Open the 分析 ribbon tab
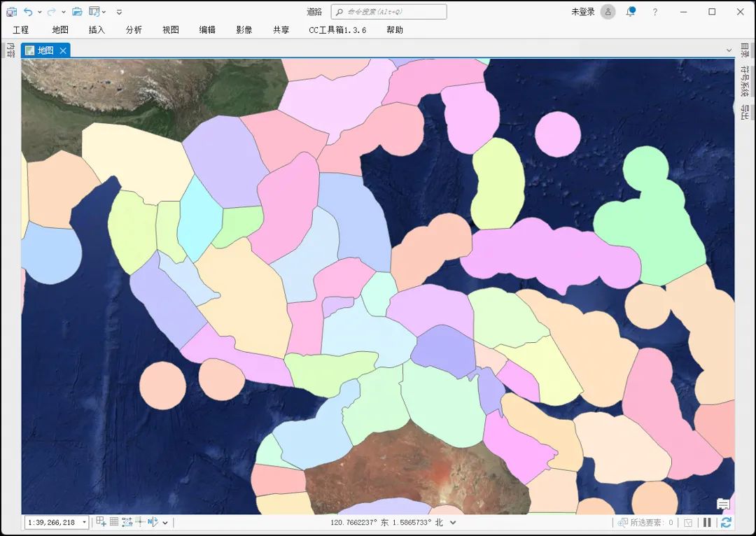This screenshot has height=536, width=756. tap(134, 30)
